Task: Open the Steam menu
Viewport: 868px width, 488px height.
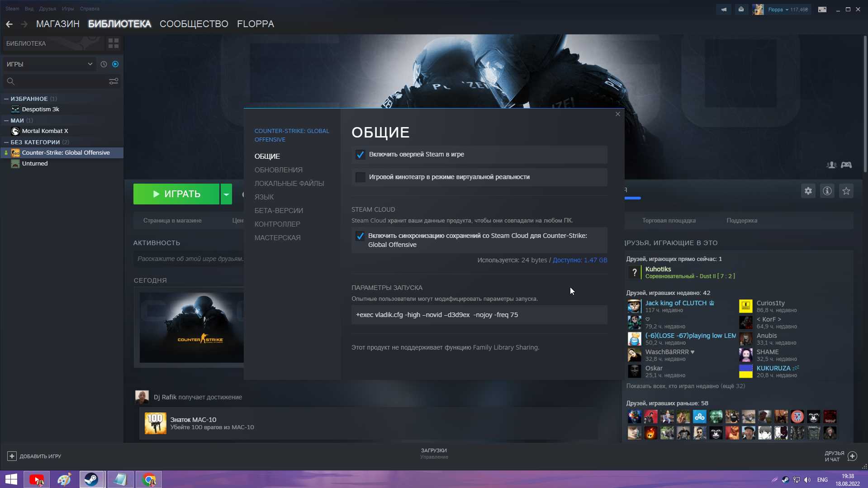Action: pos(12,9)
